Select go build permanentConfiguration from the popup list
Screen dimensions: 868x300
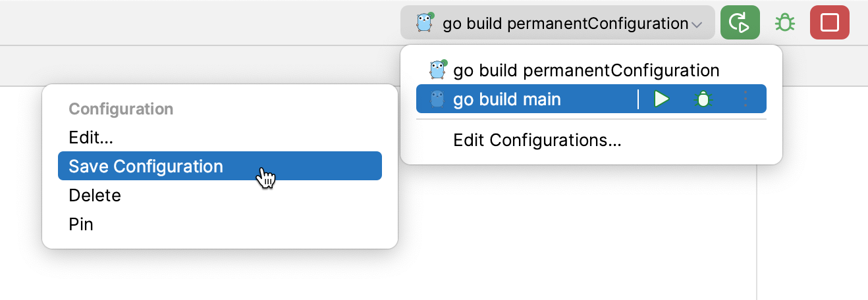pos(586,70)
